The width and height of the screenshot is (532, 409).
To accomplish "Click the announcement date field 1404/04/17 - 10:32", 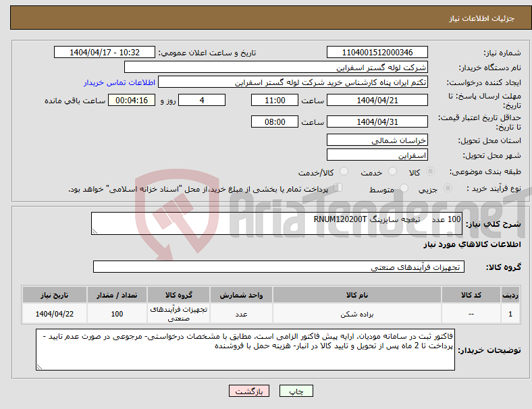I will [105, 53].
